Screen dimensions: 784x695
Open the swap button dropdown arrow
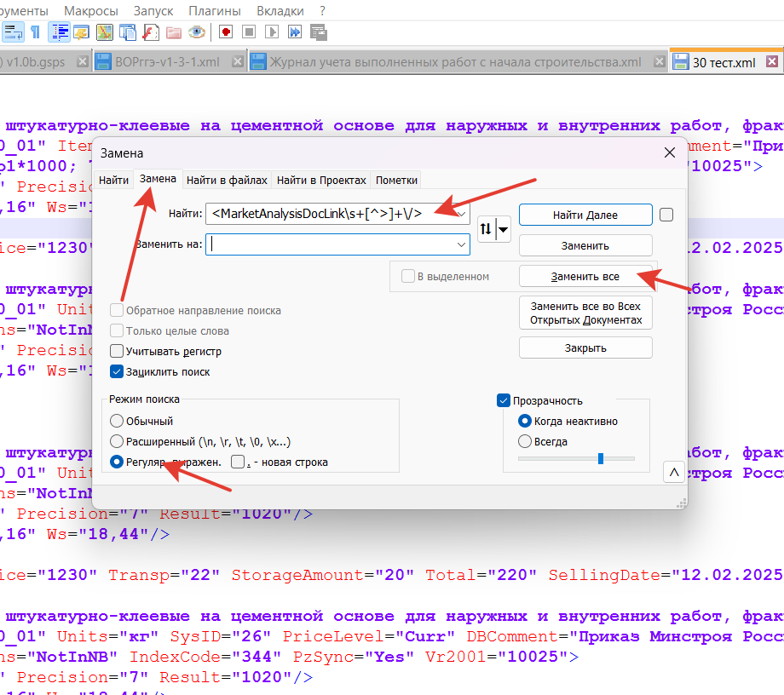[x=503, y=229]
